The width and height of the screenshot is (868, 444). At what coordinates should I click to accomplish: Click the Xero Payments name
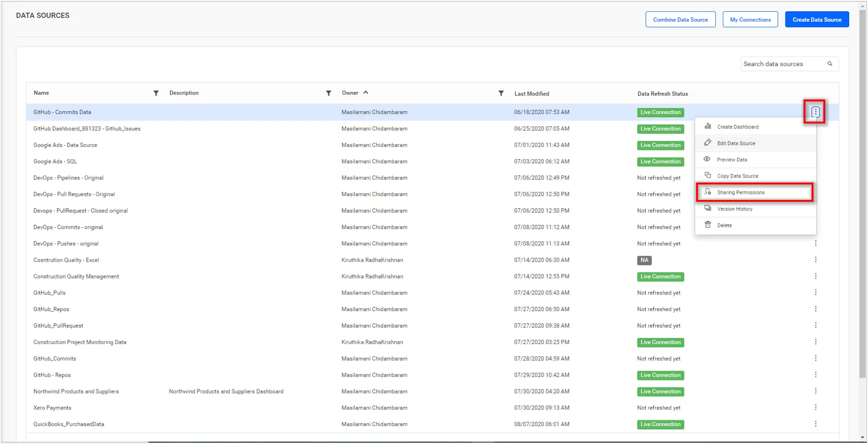coord(52,408)
